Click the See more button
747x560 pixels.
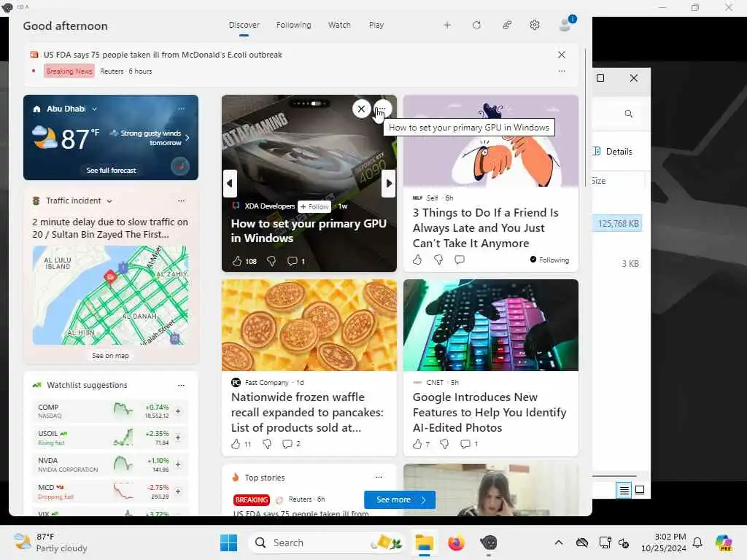(400, 499)
